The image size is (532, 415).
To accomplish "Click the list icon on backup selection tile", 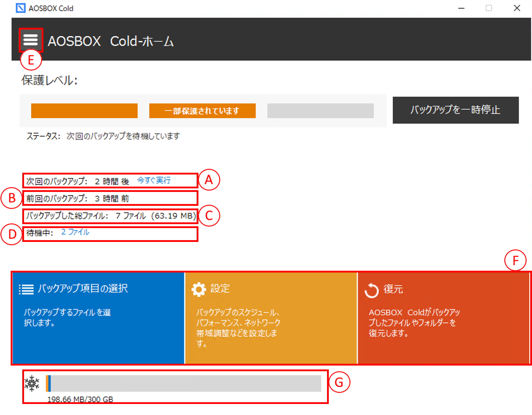I will tap(26, 289).
